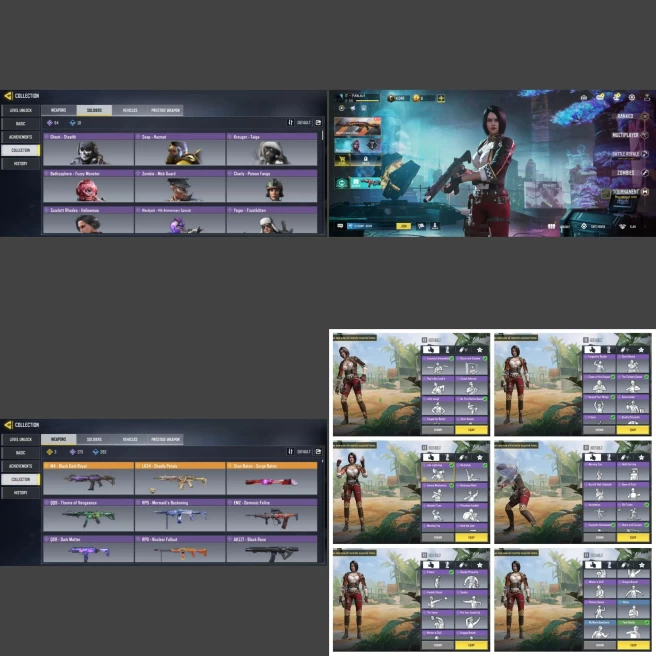This screenshot has width=656, height=656.
Task: Open the store cart icon in the lobby
Action: click(342, 160)
